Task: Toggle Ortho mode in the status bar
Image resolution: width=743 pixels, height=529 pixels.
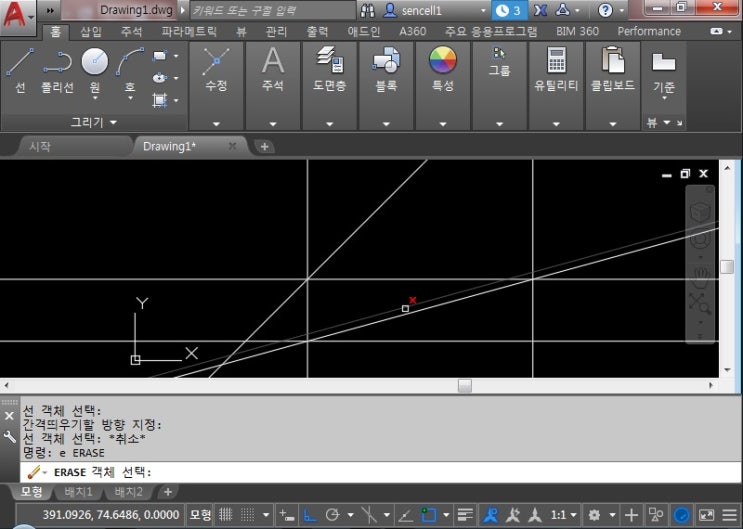Action: click(309, 515)
